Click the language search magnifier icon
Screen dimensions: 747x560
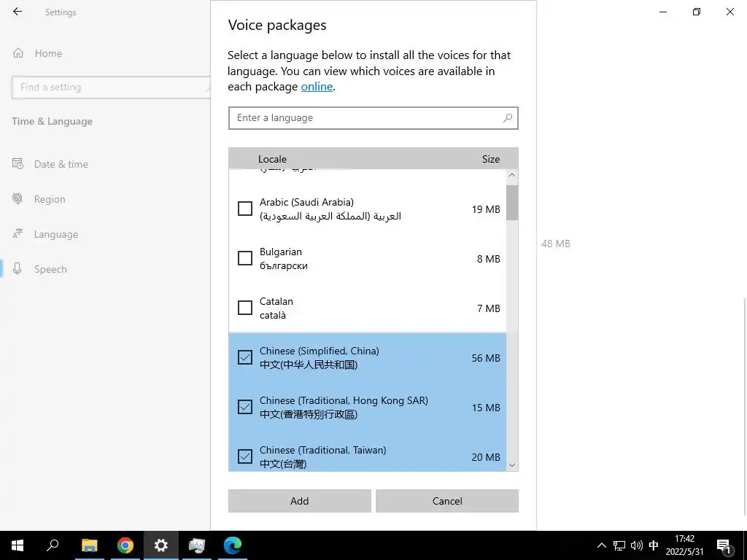[x=508, y=117]
